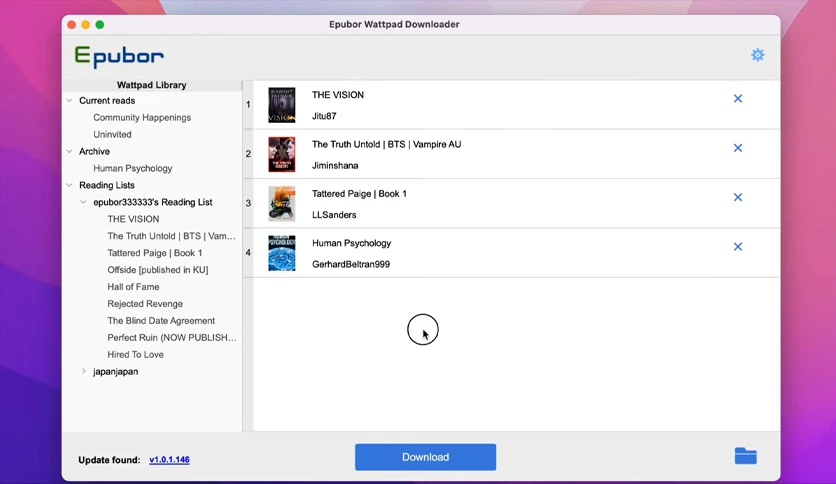Viewport: 836px width, 484px height.
Task: Click THE VISION book cover thumbnail
Action: [x=282, y=105]
